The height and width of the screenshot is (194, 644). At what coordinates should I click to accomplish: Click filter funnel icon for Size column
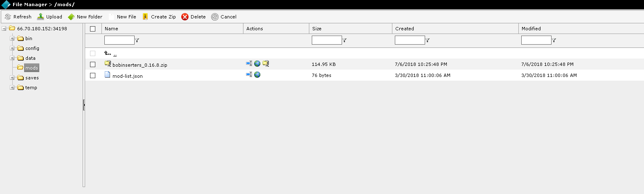tap(345, 40)
